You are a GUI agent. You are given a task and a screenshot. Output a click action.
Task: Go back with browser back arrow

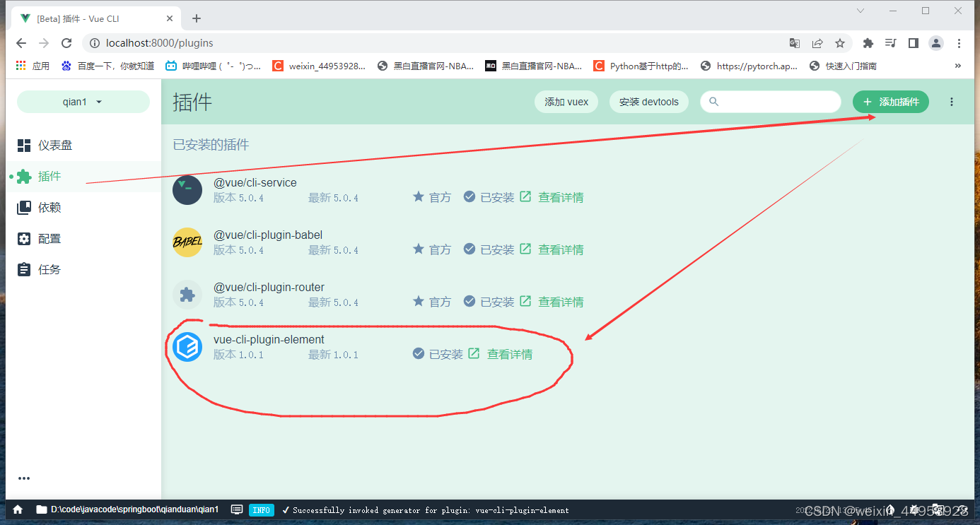point(21,43)
